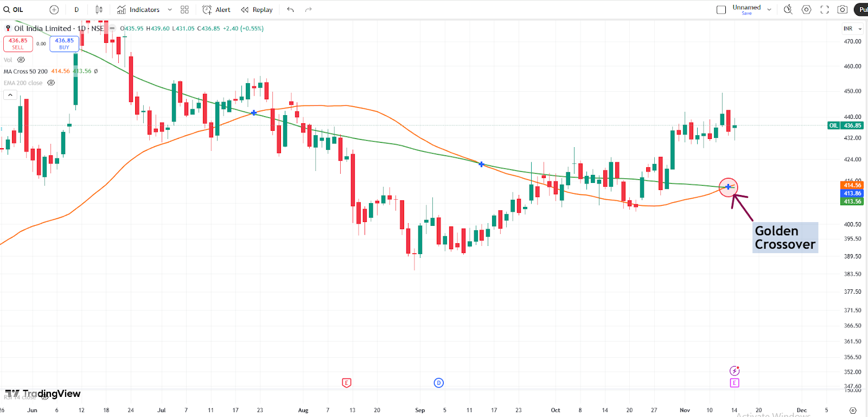Expand the favorites arrow next to Indicators
868x417 pixels.
(170, 10)
